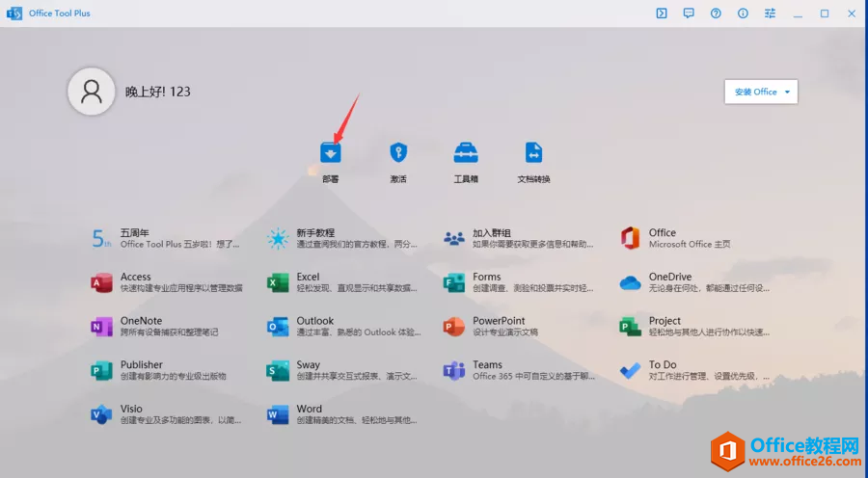This screenshot has width=868, height=478.
Task: Click the 创建有影响力的专业级出版物 description
Action: 174,376
